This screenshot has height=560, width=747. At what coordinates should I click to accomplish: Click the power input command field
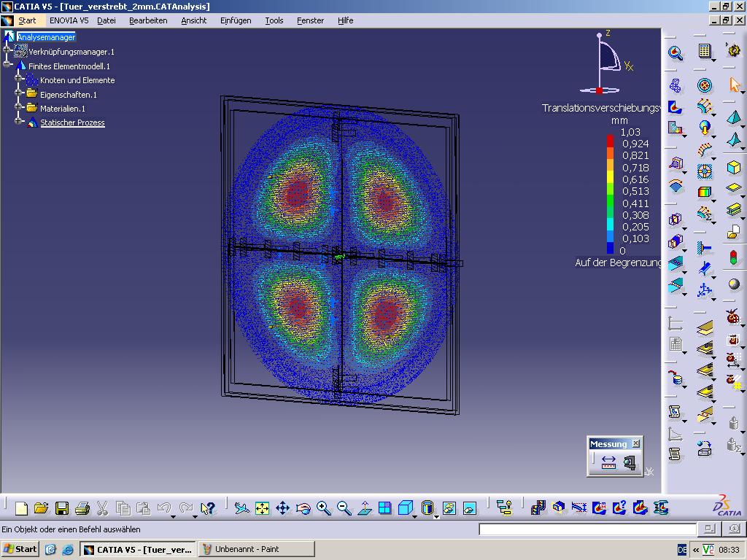point(587,529)
